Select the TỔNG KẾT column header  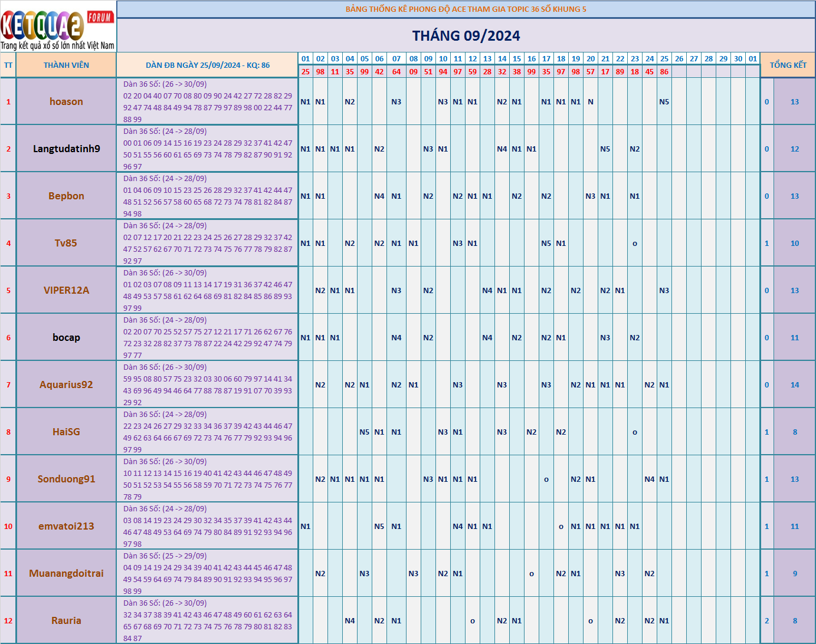pos(788,65)
